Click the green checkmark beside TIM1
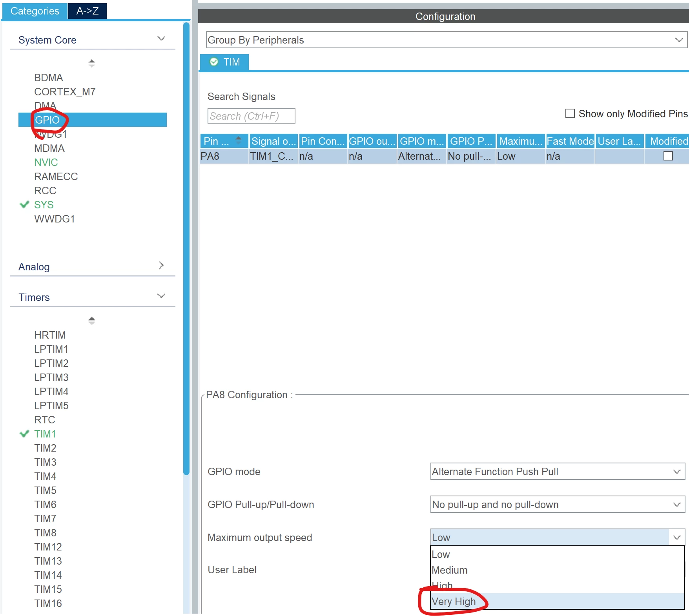 tap(24, 434)
